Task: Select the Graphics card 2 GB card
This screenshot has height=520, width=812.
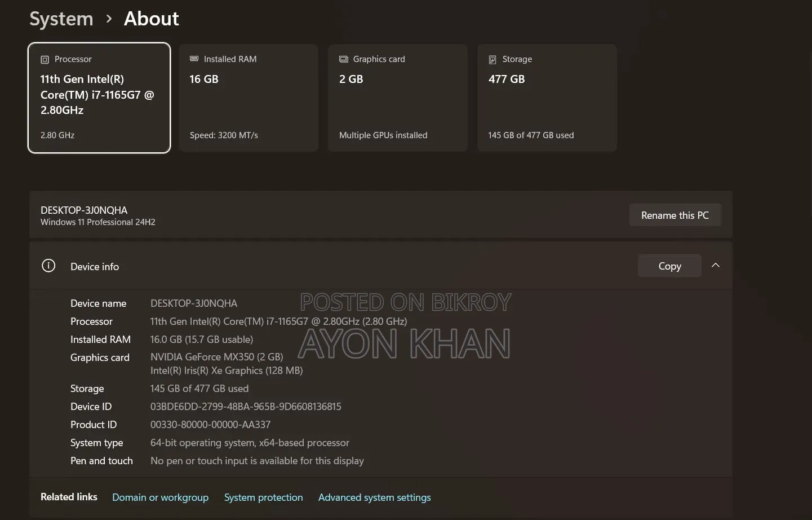Action: (398, 98)
